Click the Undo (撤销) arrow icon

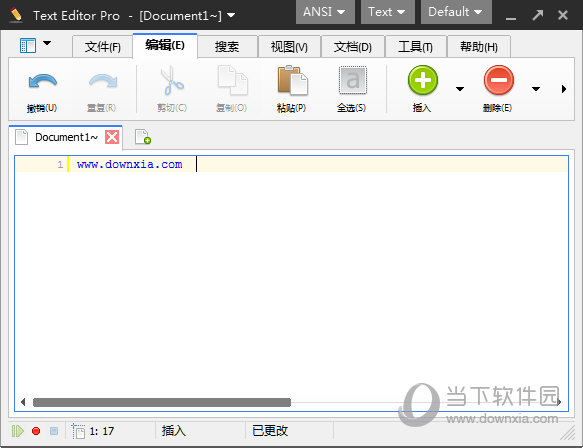point(42,81)
